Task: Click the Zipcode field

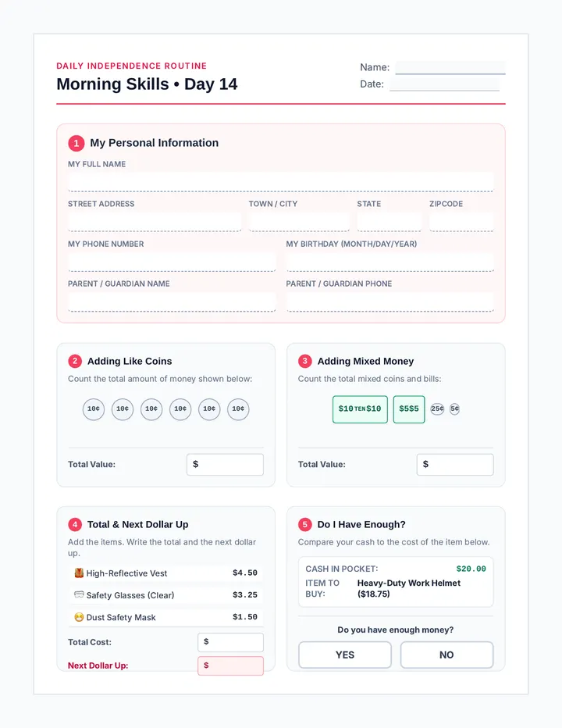Action: 461,222
